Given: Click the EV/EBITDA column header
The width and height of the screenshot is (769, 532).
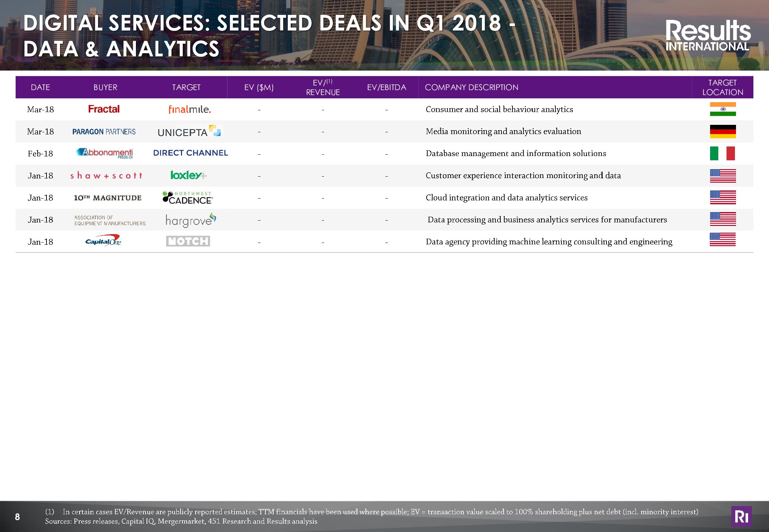Looking at the screenshot, I should point(386,87).
